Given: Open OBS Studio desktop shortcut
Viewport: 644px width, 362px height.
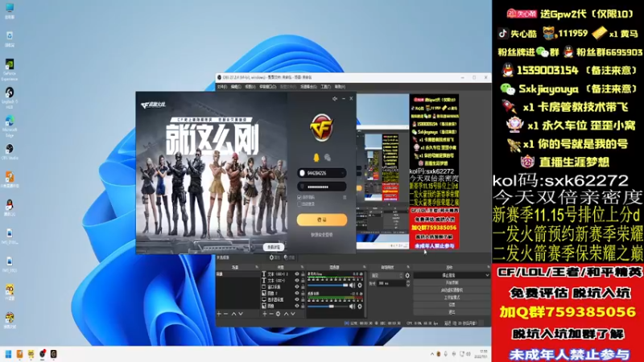Looking at the screenshot, I should [10, 151].
